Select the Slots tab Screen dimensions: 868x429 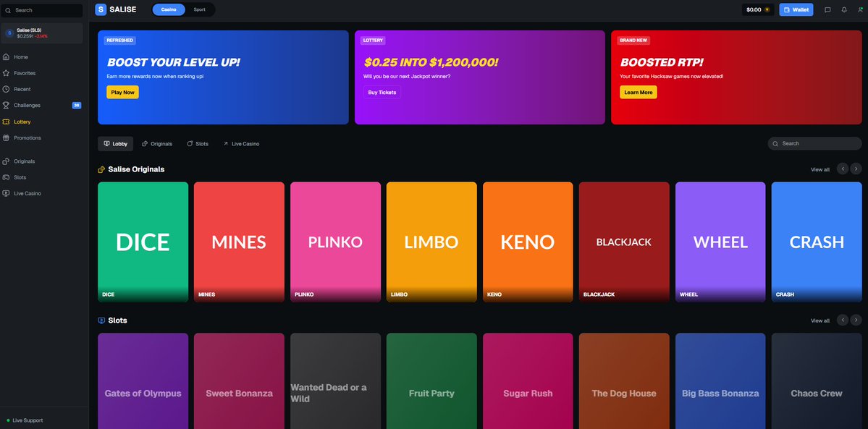pyautogui.click(x=198, y=144)
